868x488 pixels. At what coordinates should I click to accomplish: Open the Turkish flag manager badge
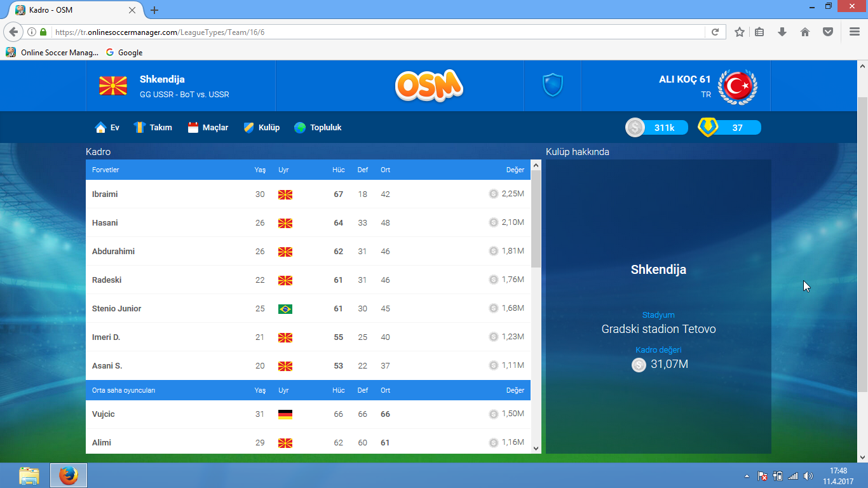pyautogui.click(x=737, y=86)
